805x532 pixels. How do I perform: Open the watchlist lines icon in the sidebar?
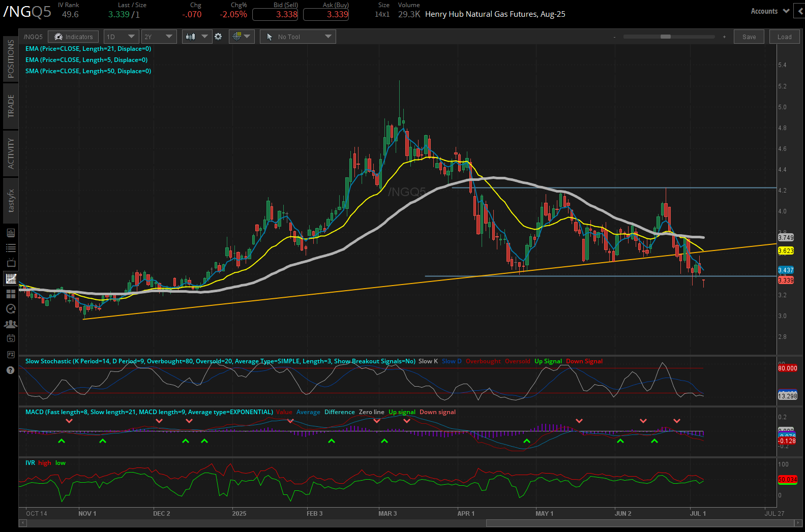(x=11, y=248)
